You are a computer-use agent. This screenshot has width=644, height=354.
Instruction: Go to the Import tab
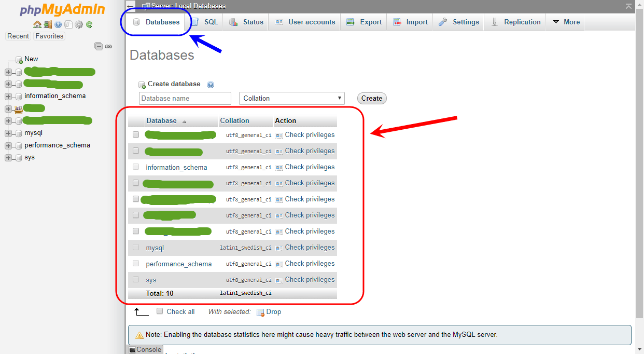[x=410, y=22]
